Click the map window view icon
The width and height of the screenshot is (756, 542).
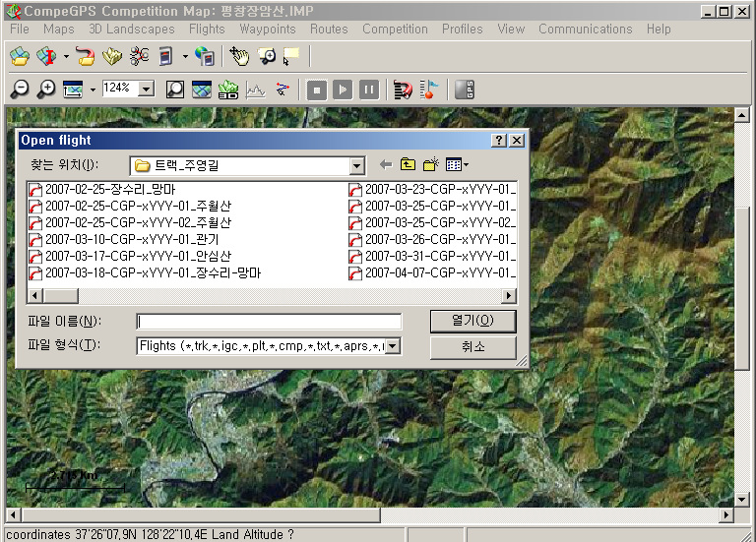(202, 90)
